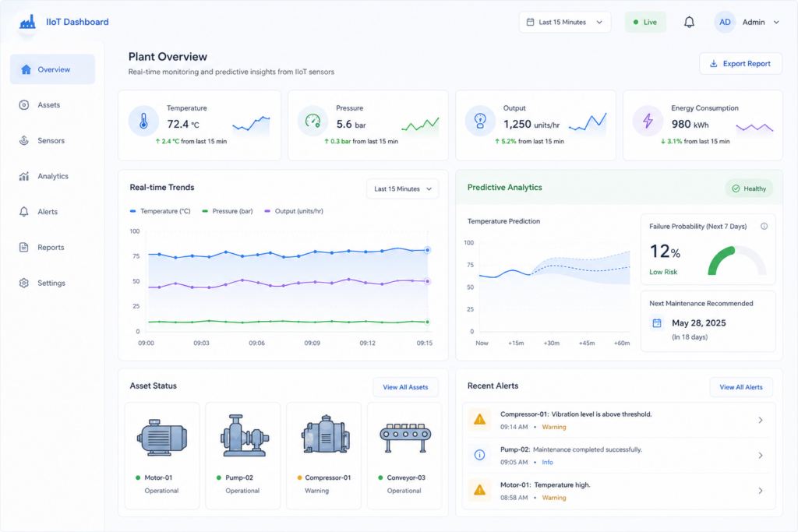Click the lightning bolt Energy Consumption icon
Viewport: 798px width, 532px height.
[648, 121]
